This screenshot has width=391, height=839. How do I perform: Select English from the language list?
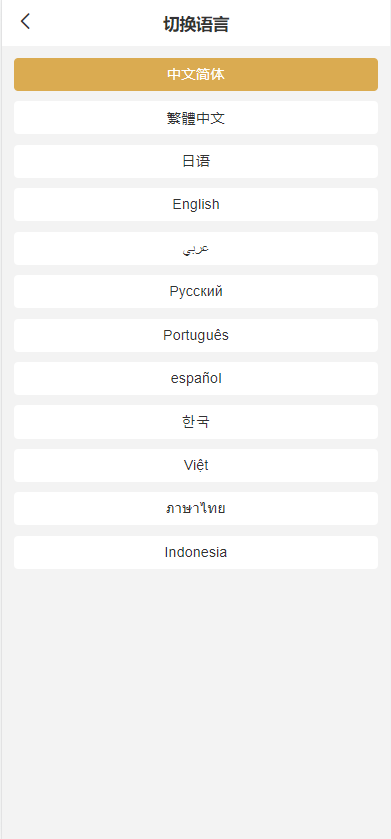(196, 204)
